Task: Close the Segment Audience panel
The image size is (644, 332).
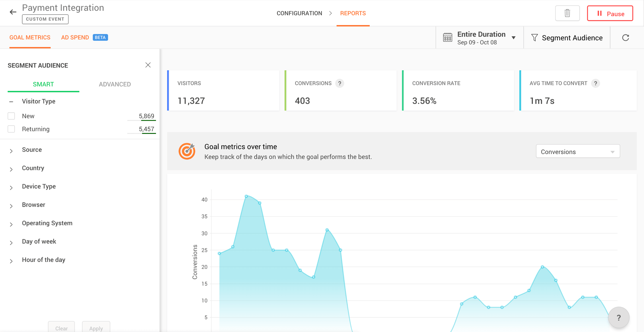Action: (x=148, y=65)
